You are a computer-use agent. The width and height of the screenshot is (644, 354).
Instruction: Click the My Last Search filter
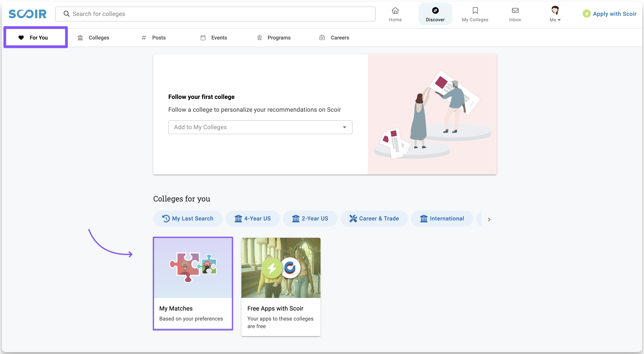point(188,219)
